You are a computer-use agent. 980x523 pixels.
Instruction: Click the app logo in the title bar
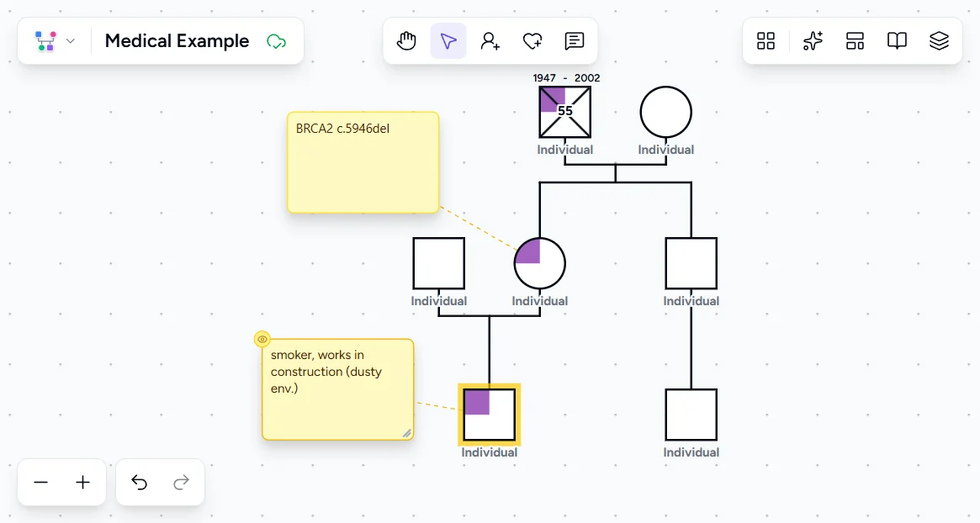click(45, 41)
